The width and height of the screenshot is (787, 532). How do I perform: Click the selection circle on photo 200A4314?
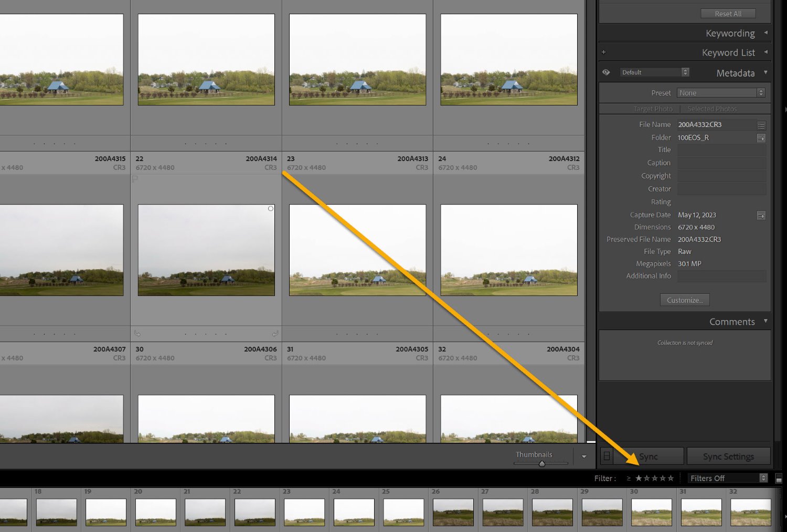click(271, 208)
